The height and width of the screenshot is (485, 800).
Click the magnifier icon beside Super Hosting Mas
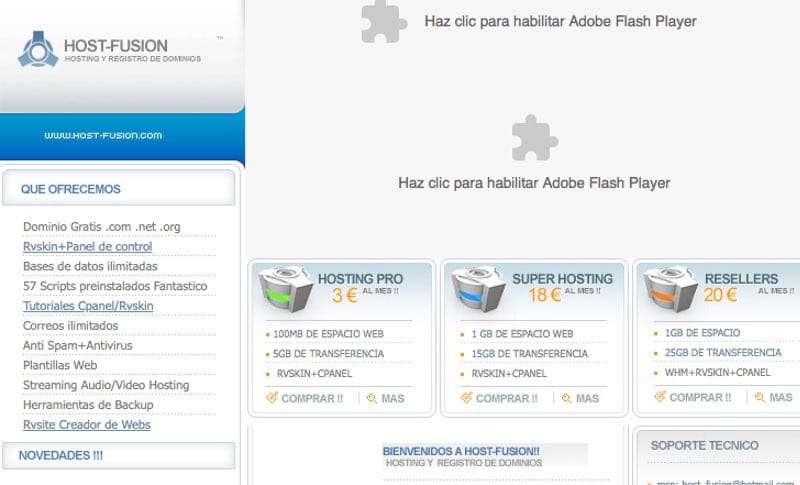(566, 399)
